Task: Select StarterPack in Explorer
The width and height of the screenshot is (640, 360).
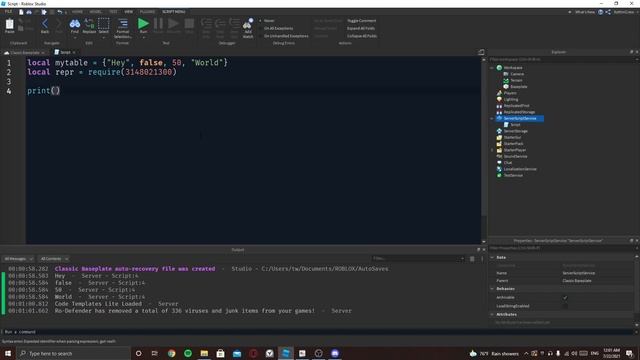Action: 513,144
